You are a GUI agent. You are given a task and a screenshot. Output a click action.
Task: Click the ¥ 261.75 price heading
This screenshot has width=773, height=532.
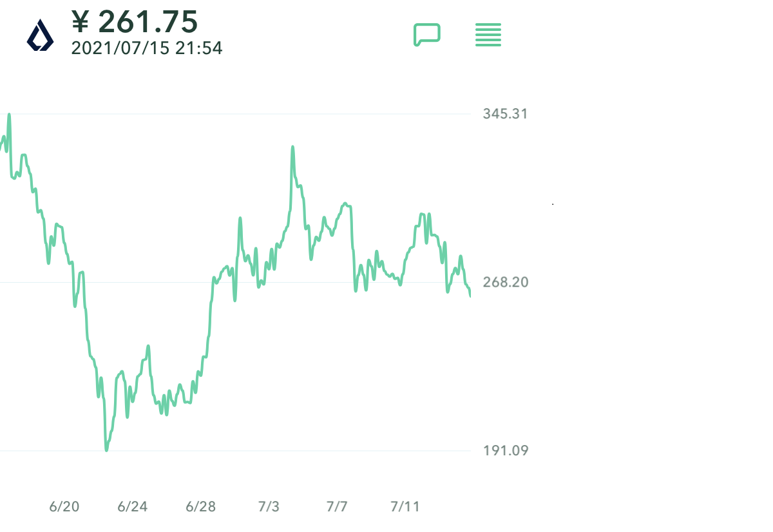click(x=135, y=21)
